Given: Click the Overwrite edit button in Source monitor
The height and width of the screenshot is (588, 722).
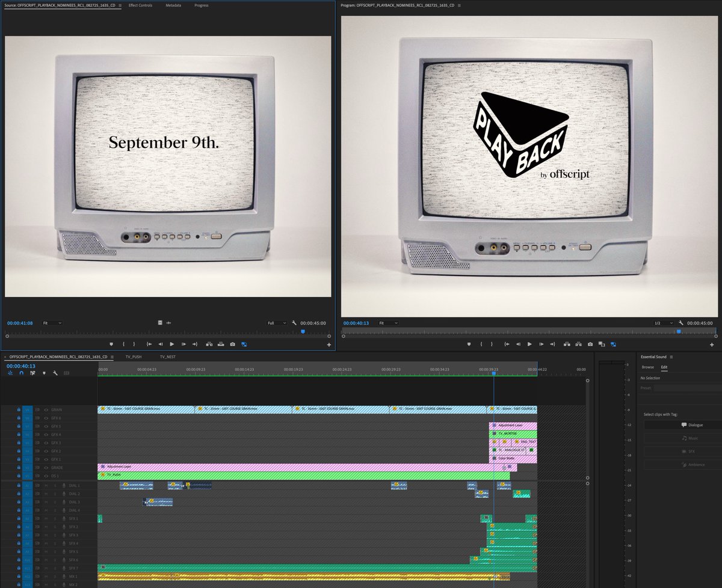Looking at the screenshot, I should 221,344.
